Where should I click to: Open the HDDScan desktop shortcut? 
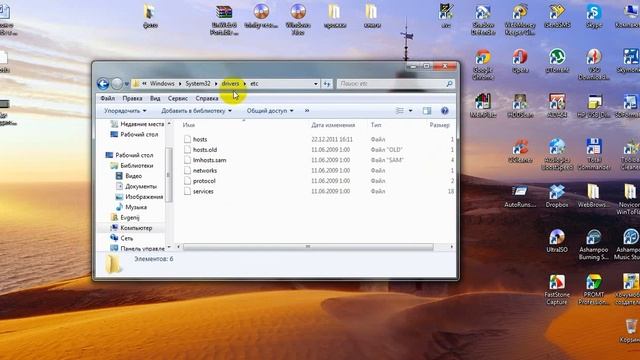click(520, 106)
